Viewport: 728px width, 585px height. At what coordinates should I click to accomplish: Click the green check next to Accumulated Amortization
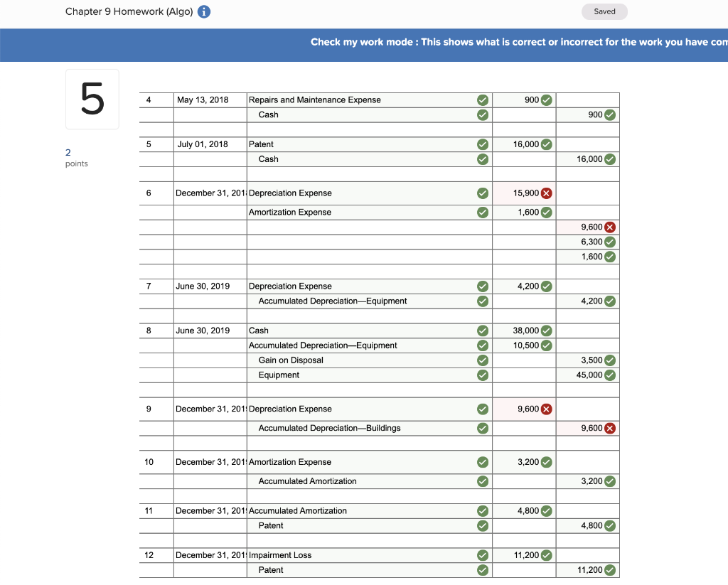point(482,481)
